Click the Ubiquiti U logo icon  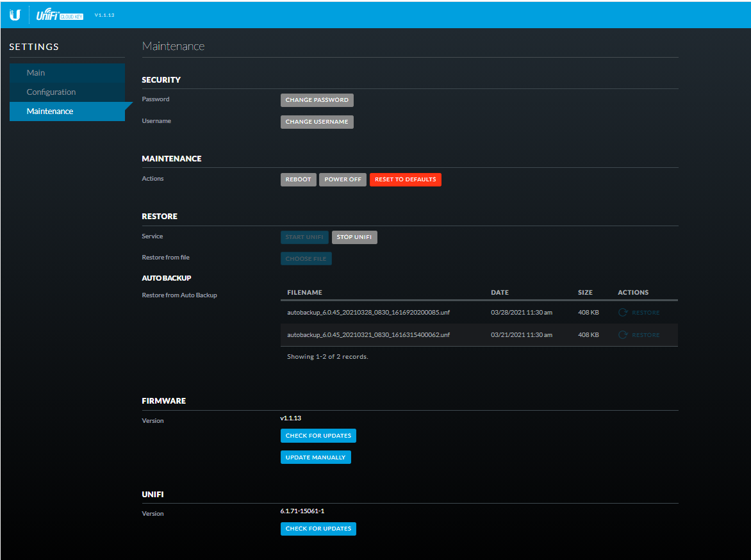coord(15,14)
